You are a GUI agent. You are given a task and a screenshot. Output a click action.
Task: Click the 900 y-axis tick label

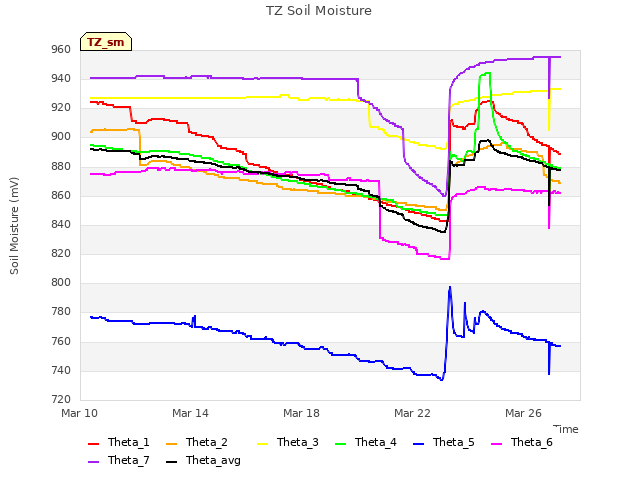[x=61, y=137]
